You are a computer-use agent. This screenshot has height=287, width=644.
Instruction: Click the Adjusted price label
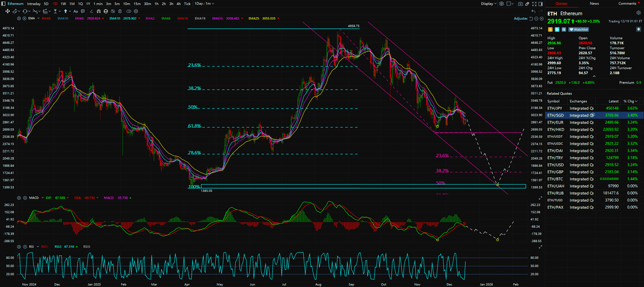(x=520, y=18)
